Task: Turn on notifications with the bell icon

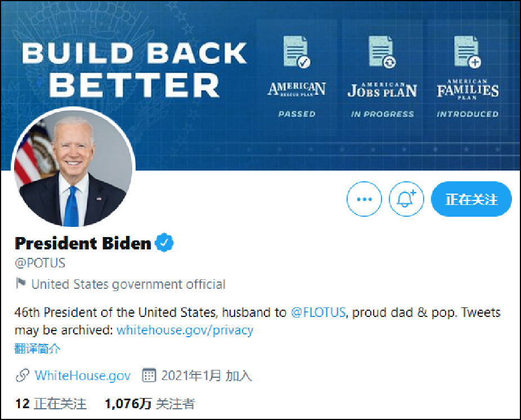Action: click(406, 199)
